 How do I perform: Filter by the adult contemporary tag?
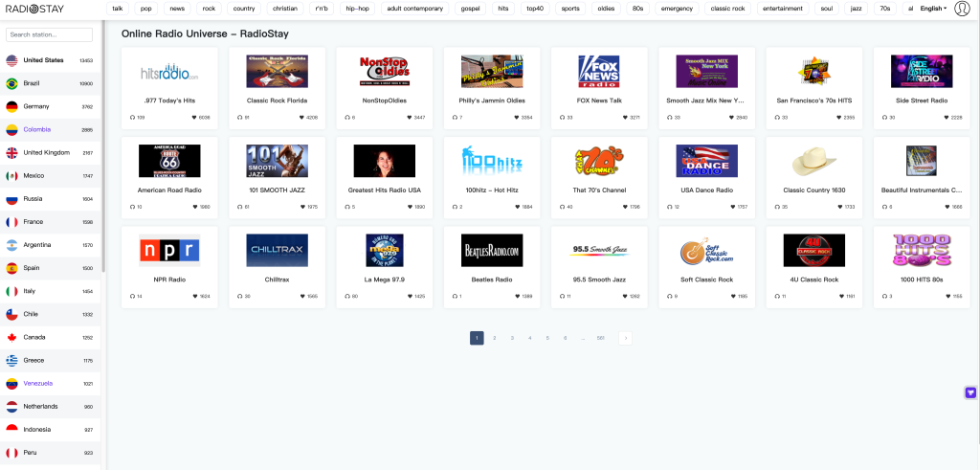pos(415,9)
